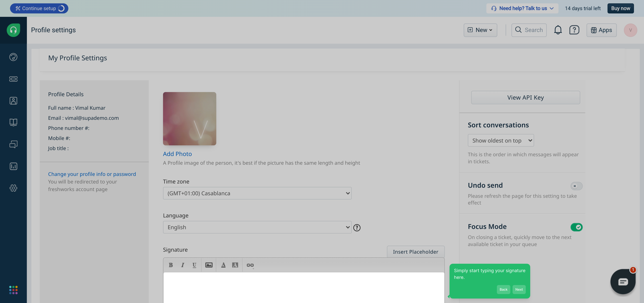Click the notifications bell icon
Viewport: 644px width, 303px height.
[558, 30]
